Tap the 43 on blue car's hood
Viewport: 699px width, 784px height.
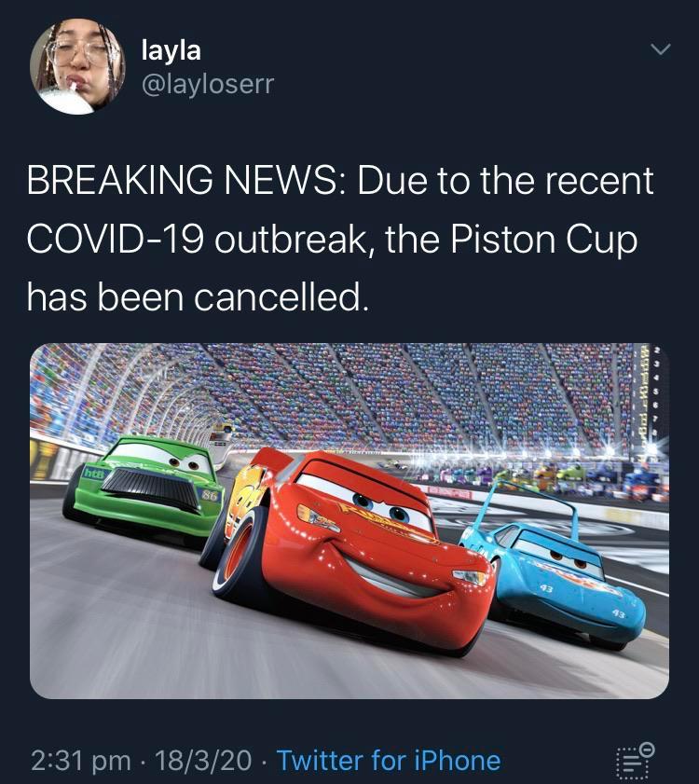coord(546,589)
